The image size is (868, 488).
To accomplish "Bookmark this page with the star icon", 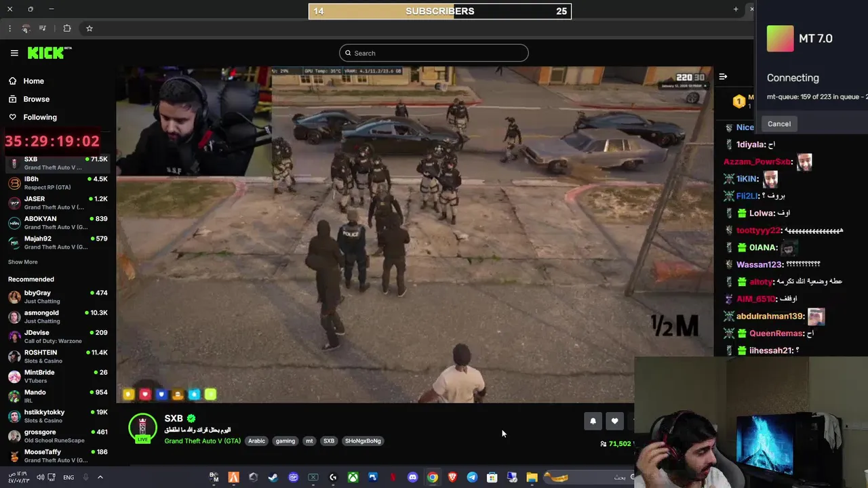I will point(89,28).
